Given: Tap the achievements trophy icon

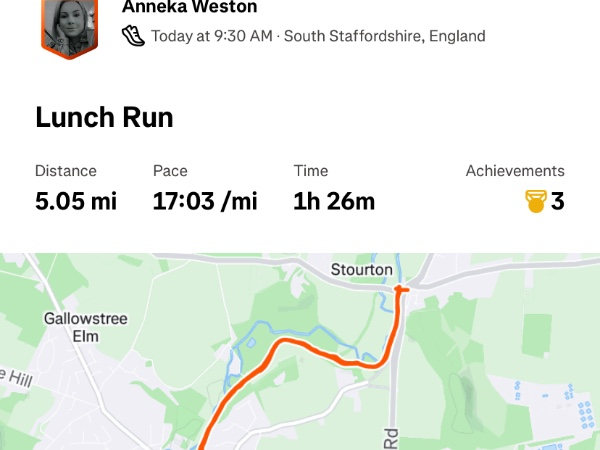Looking at the screenshot, I should (x=536, y=201).
